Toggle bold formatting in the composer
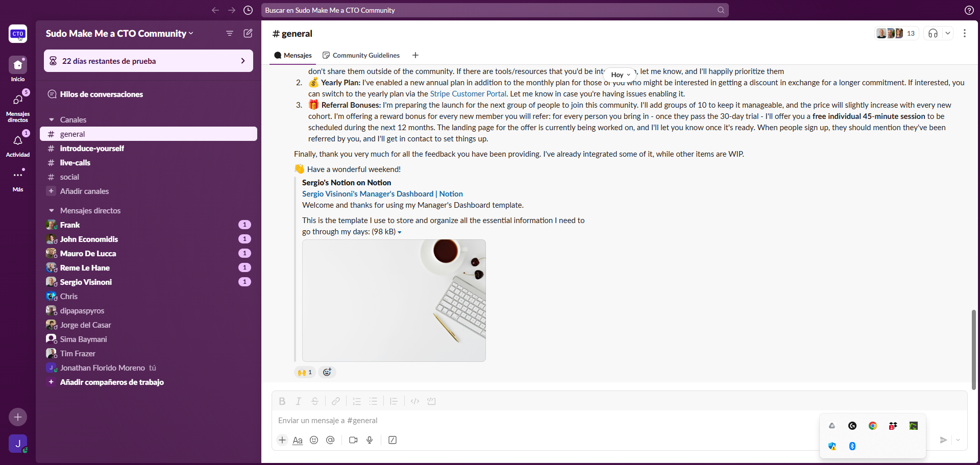The image size is (980, 465). 282,401
